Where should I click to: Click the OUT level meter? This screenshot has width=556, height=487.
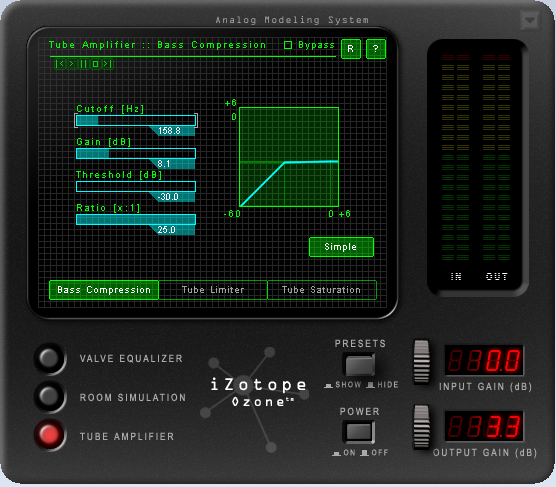(496, 158)
